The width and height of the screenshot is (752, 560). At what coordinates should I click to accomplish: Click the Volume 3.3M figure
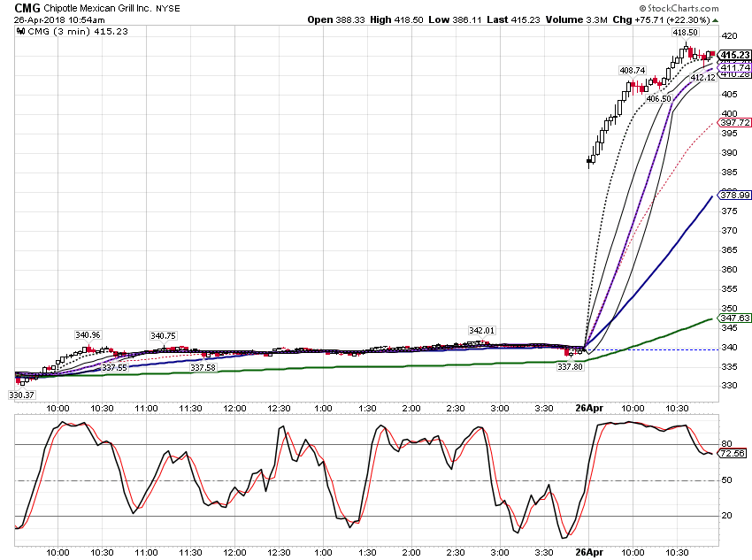pos(576,20)
